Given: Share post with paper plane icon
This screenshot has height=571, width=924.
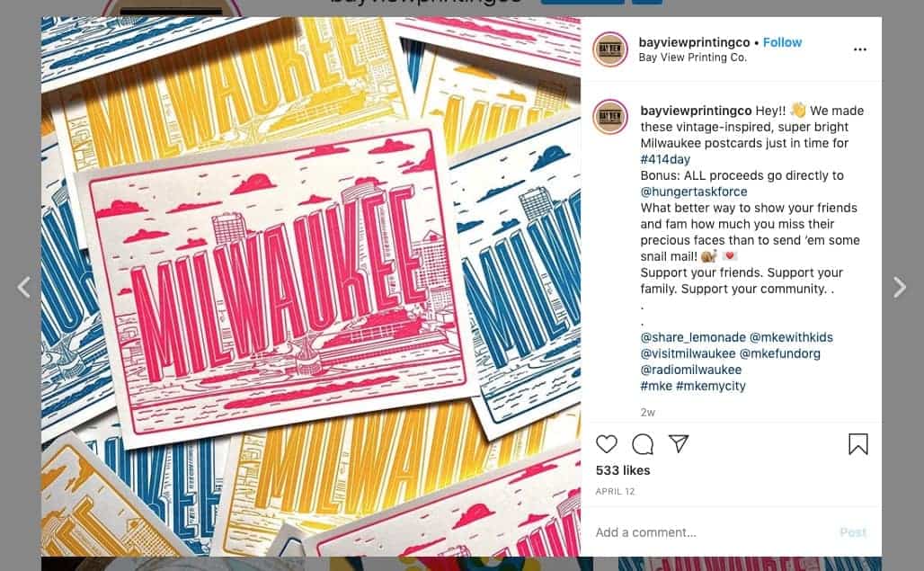Looking at the screenshot, I should pyautogui.click(x=679, y=443).
